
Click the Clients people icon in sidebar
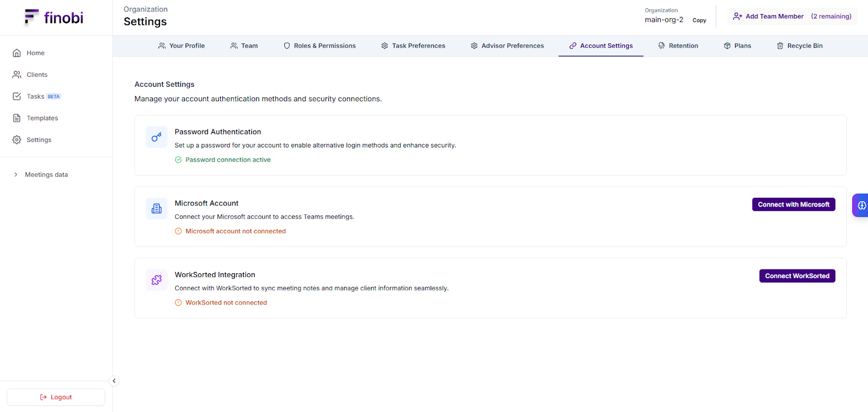tap(17, 75)
